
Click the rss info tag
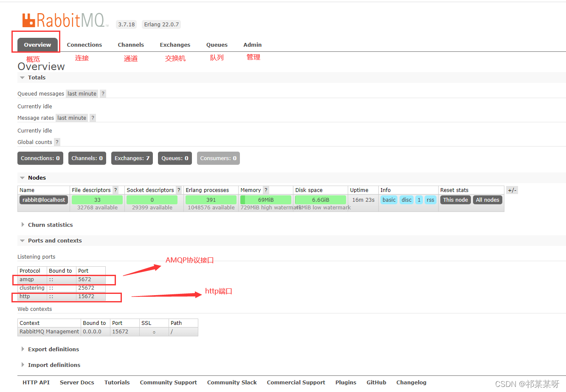(431, 200)
